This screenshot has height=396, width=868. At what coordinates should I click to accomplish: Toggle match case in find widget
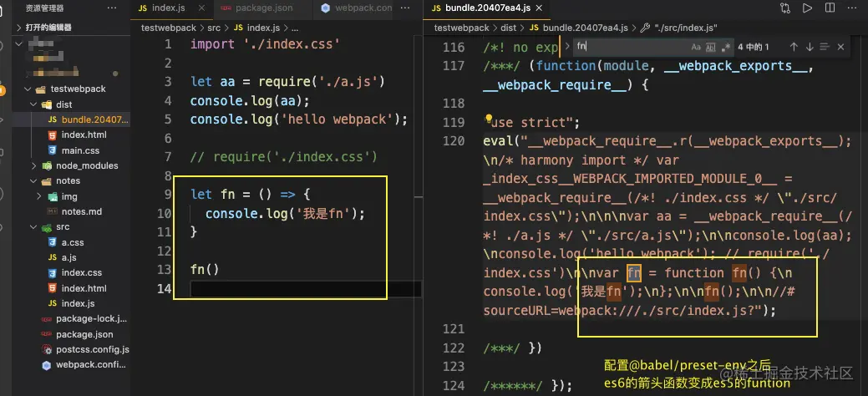click(696, 47)
